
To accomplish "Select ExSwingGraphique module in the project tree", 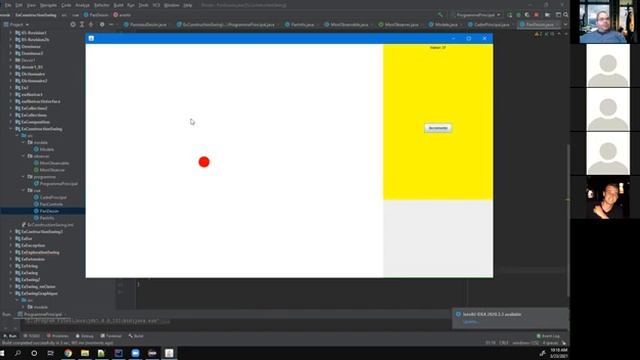I will tap(36, 293).
